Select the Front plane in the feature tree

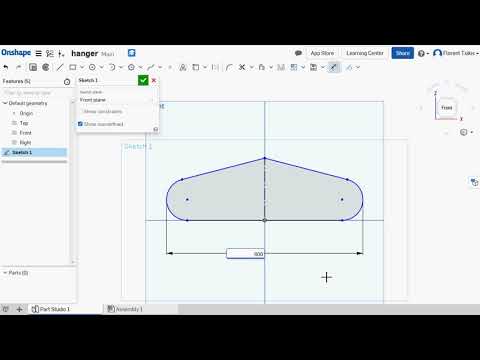[x=25, y=133]
